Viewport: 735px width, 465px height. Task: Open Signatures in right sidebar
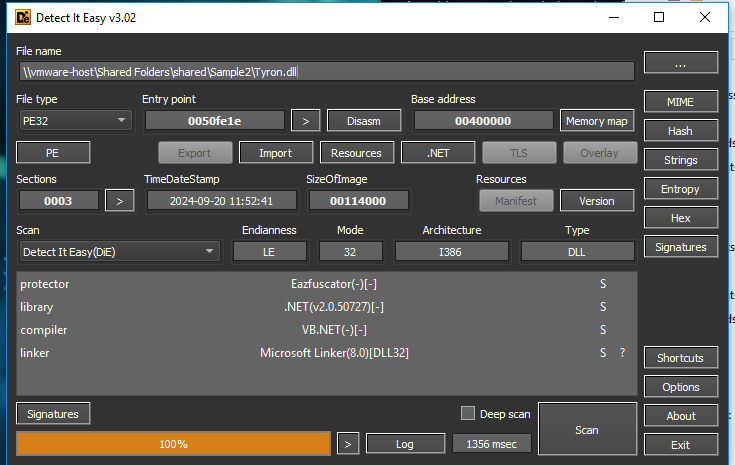point(681,247)
